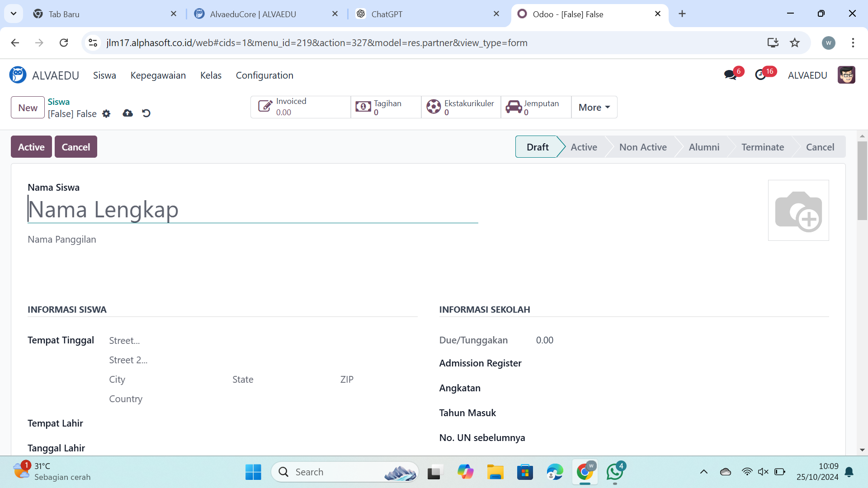This screenshot has width=868, height=488.
Task: Click the Jemputan car stat button
Action: (536, 108)
